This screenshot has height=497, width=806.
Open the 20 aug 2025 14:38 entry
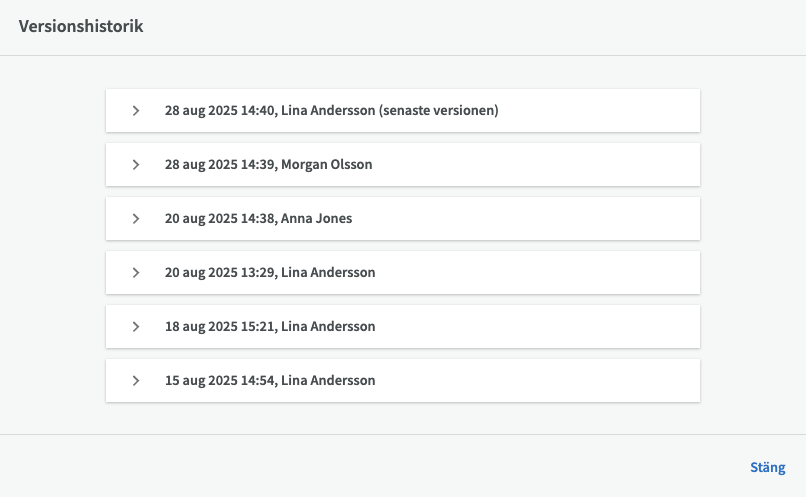(x=402, y=218)
